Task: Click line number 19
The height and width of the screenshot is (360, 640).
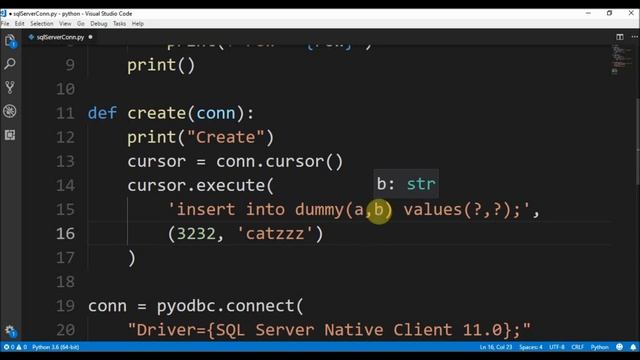Action: coord(65,306)
